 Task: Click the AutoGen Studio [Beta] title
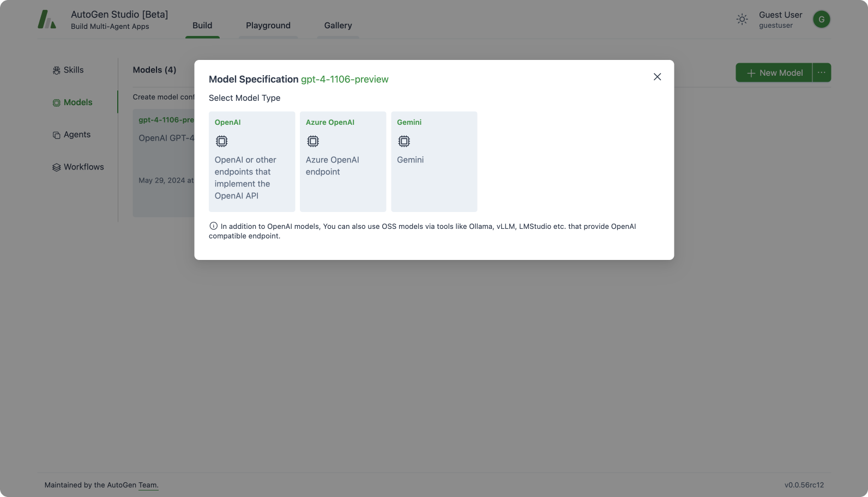(x=119, y=15)
